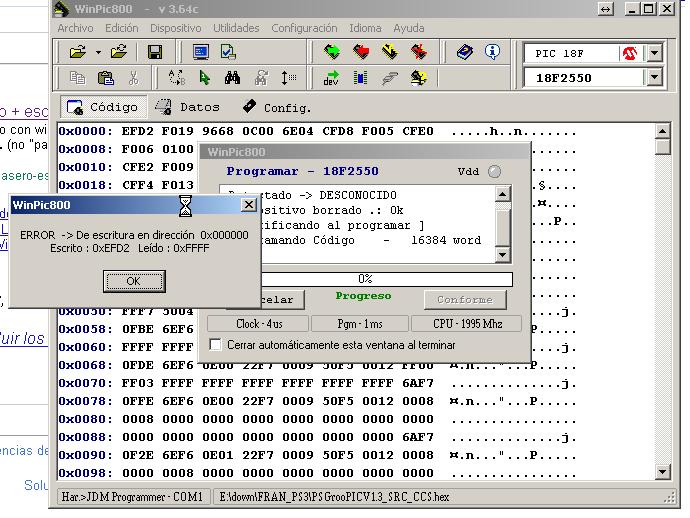Image resolution: width=690 pixels, height=518 pixels.
Task: Click the 0% progress bar
Action: pos(365,279)
